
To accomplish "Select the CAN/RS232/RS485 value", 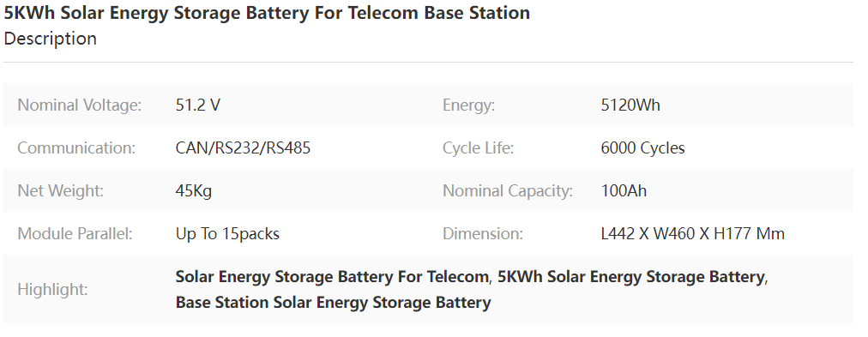I will tap(243, 148).
